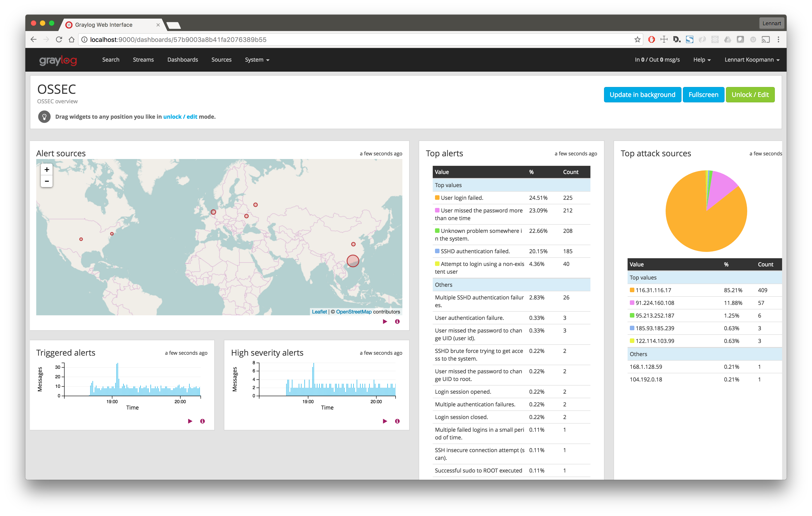Viewport: 812px width, 516px height.
Task: Click the browser reload icon
Action: (x=59, y=39)
